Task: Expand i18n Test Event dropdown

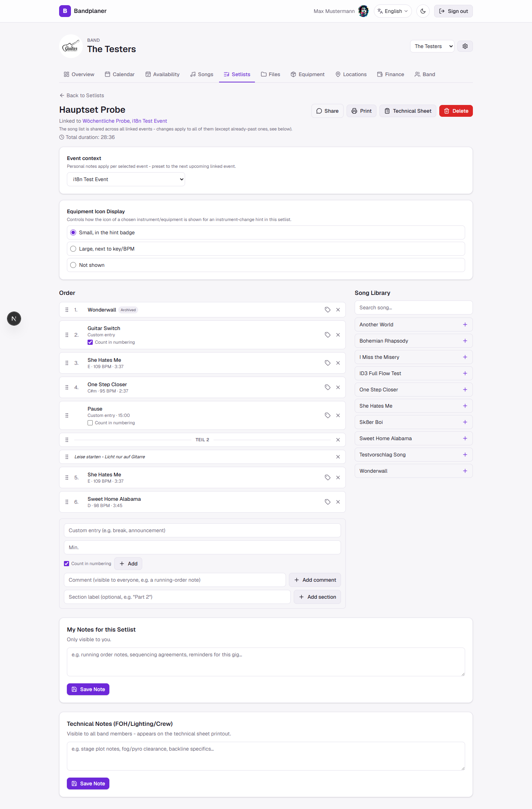Action: tap(126, 179)
